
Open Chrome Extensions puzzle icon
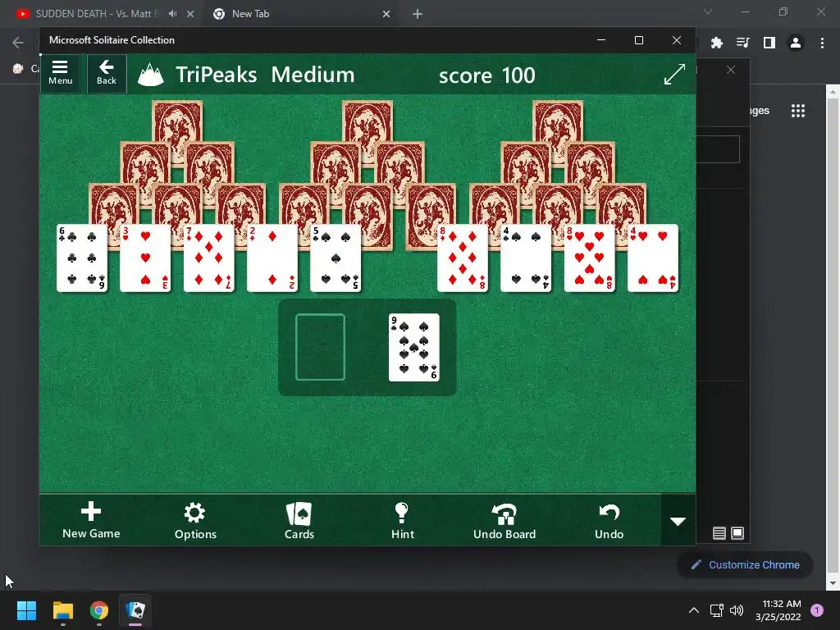pos(717,43)
